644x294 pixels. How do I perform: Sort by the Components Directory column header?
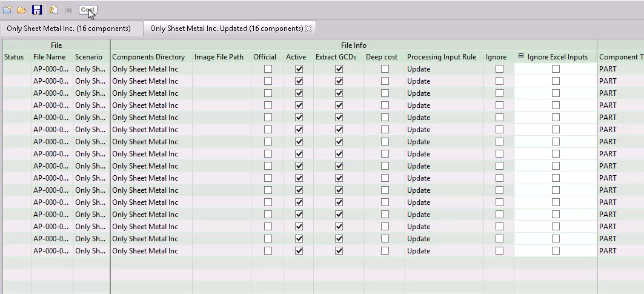click(148, 57)
